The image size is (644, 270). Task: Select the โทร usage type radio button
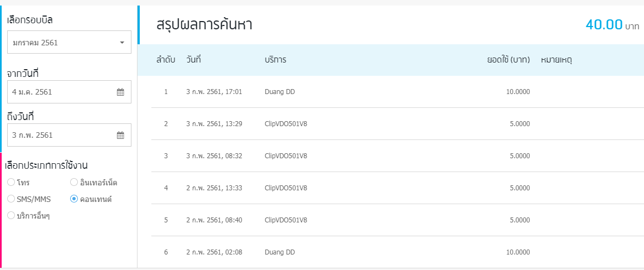coord(11,182)
